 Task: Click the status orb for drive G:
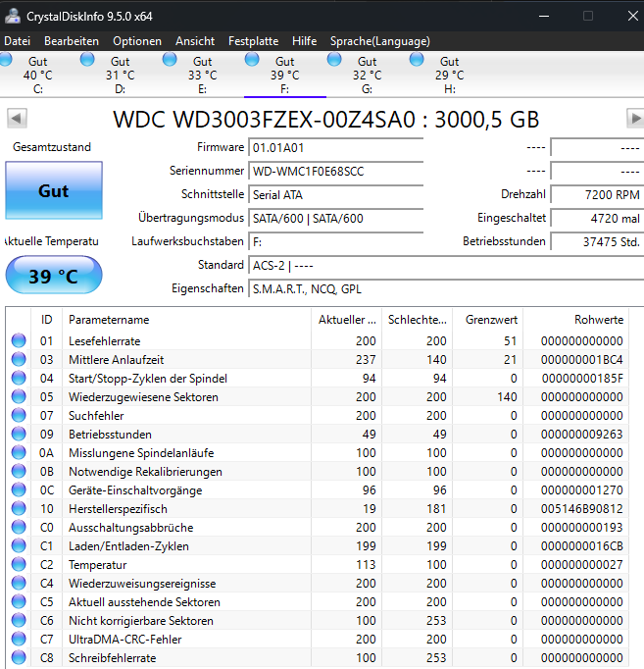click(x=334, y=59)
